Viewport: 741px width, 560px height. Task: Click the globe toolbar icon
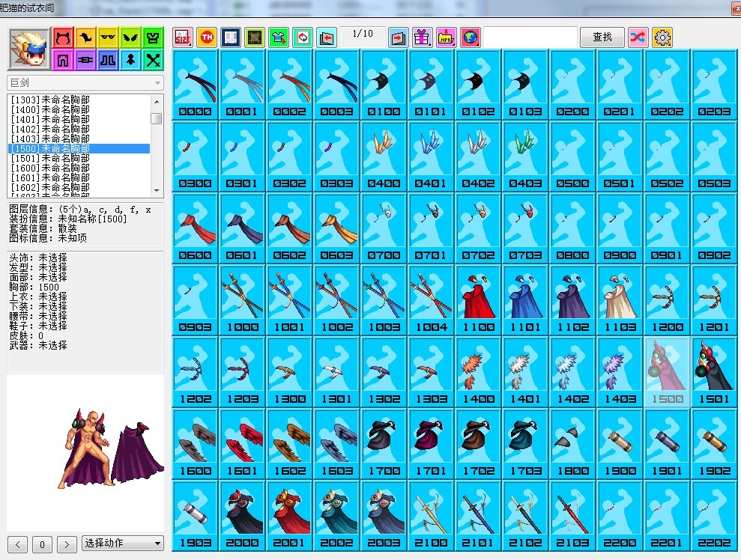point(471,37)
